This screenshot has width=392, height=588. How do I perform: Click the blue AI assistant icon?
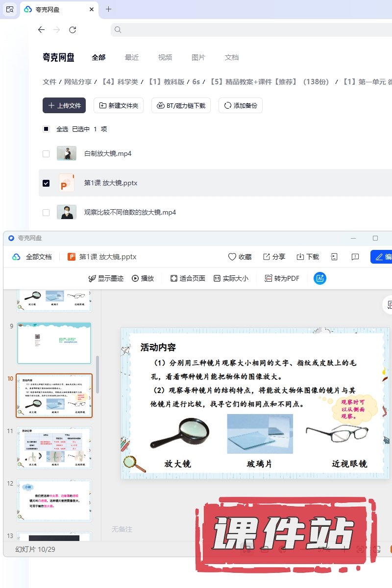click(x=320, y=278)
